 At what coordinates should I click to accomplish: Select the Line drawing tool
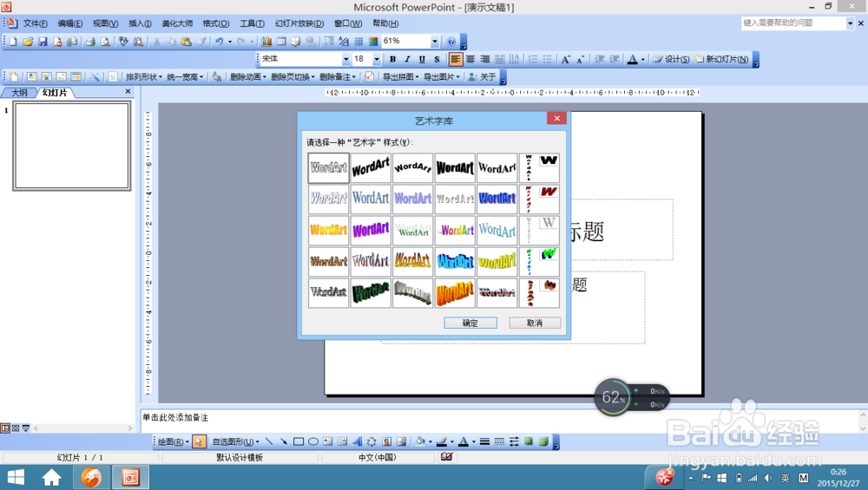coord(269,441)
